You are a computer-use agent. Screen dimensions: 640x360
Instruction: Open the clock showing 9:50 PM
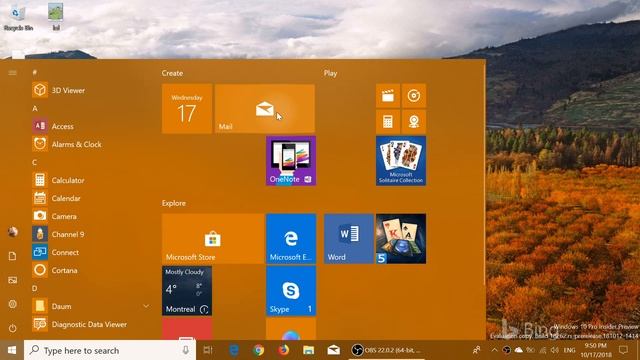click(596, 350)
